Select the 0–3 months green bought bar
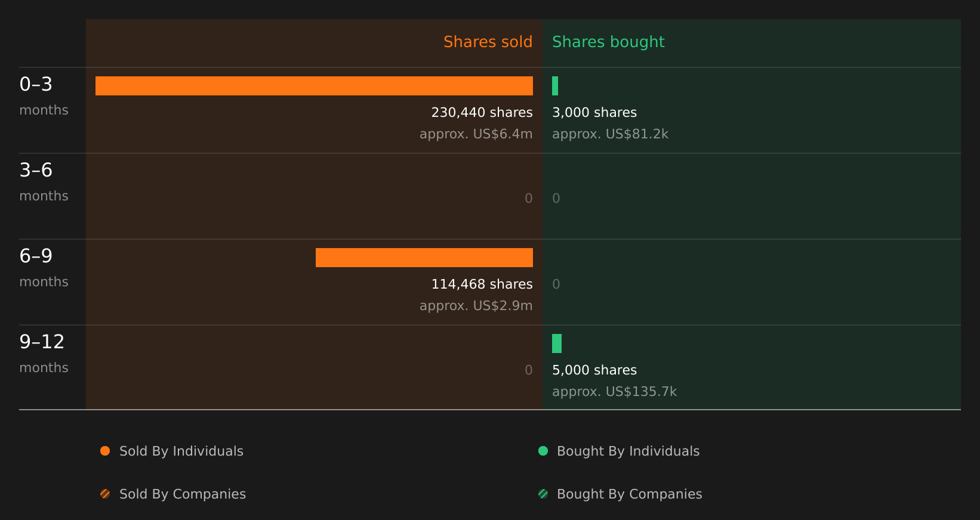 [555, 86]
